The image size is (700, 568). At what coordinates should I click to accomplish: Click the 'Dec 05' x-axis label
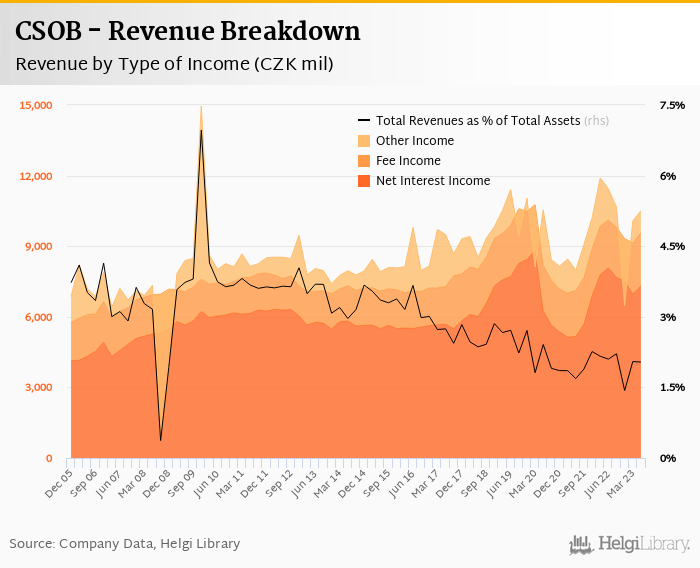point(58,484)
